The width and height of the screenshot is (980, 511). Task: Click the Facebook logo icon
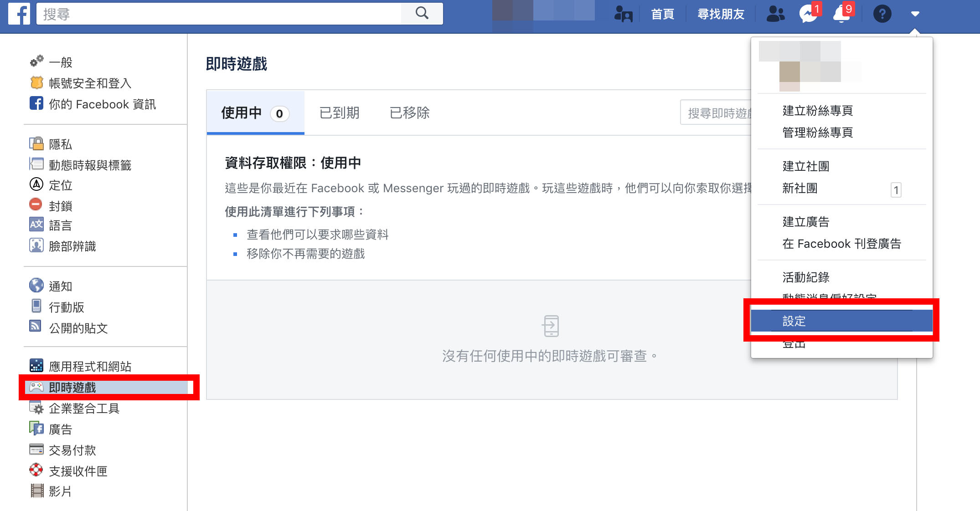pos(19,14)
